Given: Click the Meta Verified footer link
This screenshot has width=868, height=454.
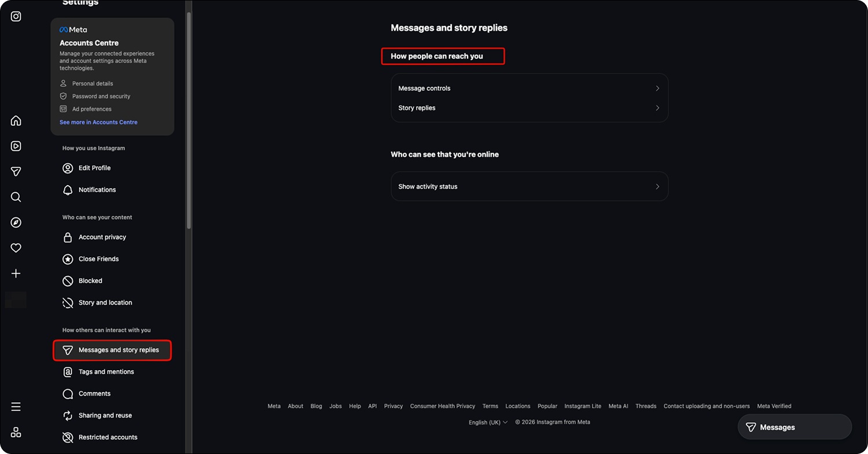Looking at the screenshot, I should 774,406.
